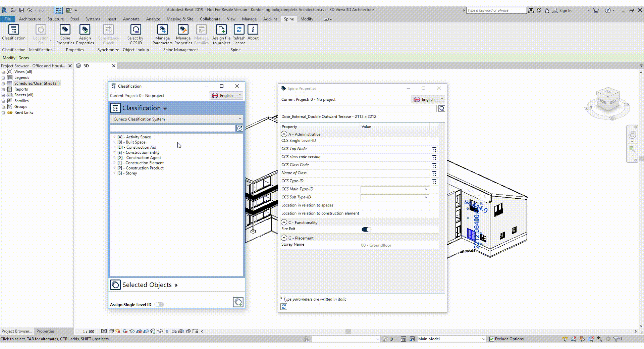644x349 pixels.
Task: Select [P] - Construction Product item
Action: click(x=141, y=168)
